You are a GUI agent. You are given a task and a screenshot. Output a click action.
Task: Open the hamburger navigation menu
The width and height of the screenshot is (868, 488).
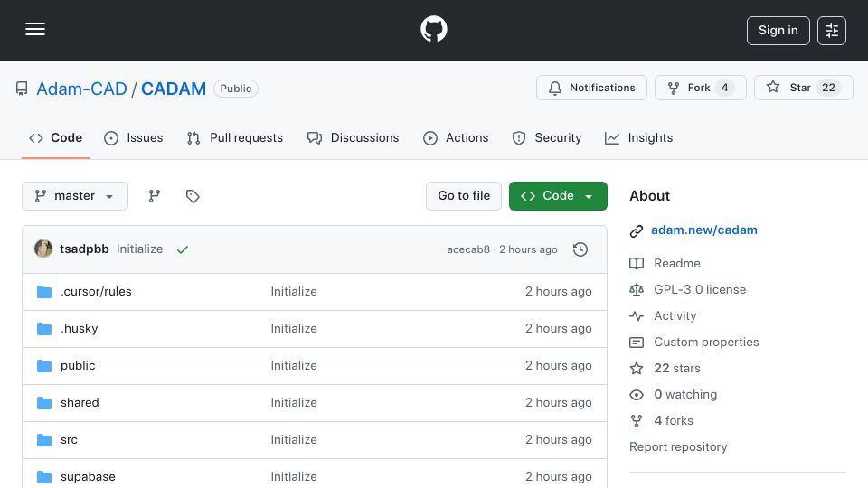point(35,29)
